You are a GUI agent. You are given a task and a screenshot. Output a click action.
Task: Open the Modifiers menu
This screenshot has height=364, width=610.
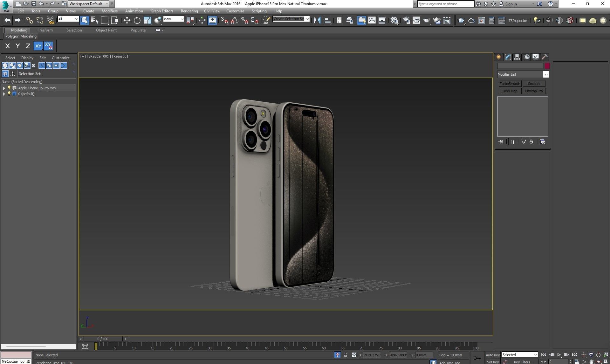(x=109, y=11)
